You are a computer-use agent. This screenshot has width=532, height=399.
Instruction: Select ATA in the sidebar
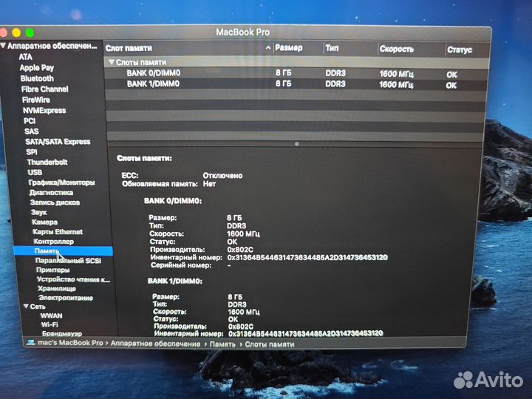click(25, 57)
